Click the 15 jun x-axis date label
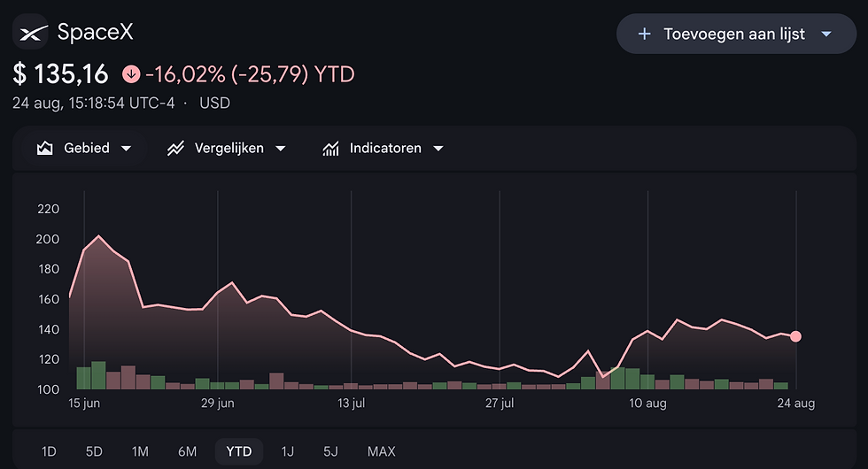868x469 pixels. [x=84, y=404]
